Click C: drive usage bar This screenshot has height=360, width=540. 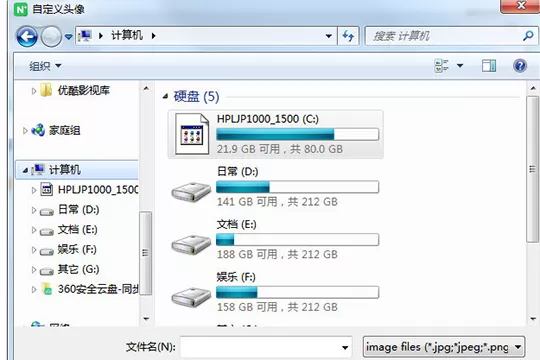click(298, 134)
